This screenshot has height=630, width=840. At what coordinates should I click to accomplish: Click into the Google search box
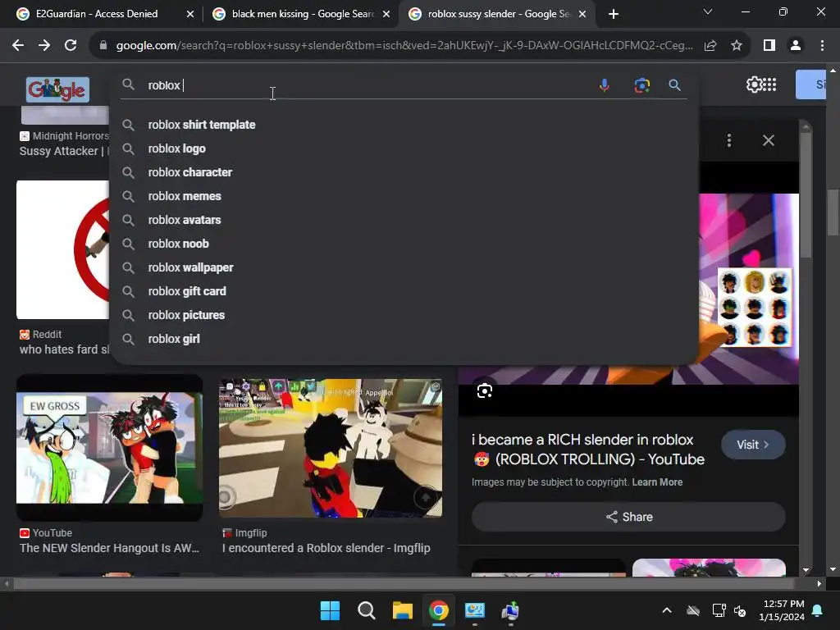[x=367, y=85]
